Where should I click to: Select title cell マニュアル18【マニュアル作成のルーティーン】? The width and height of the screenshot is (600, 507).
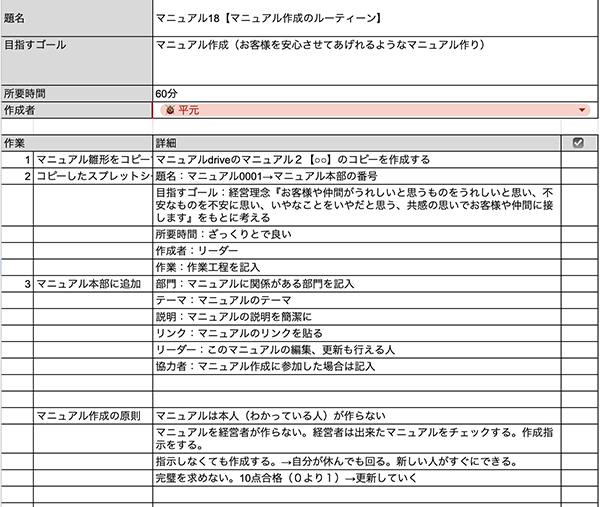[x=375, y=18]
